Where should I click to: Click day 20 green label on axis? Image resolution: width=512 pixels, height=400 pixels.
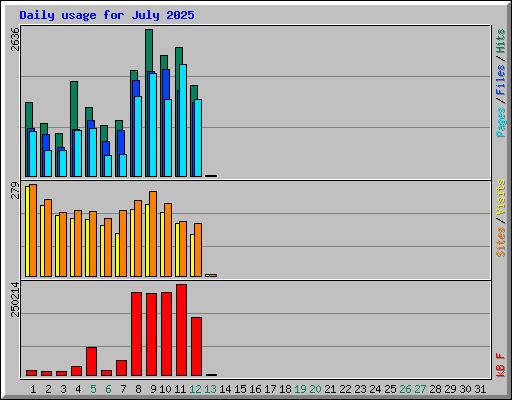pyautogui.click(x=315, y=389)
